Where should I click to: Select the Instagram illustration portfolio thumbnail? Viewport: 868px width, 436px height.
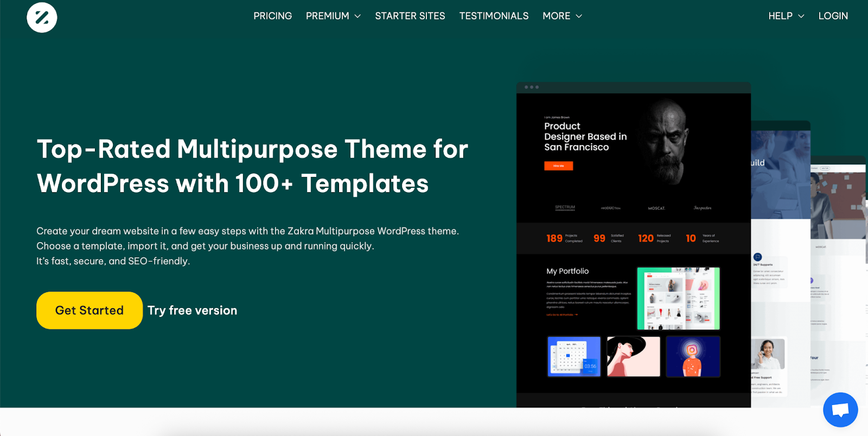(x=693, y=356)
